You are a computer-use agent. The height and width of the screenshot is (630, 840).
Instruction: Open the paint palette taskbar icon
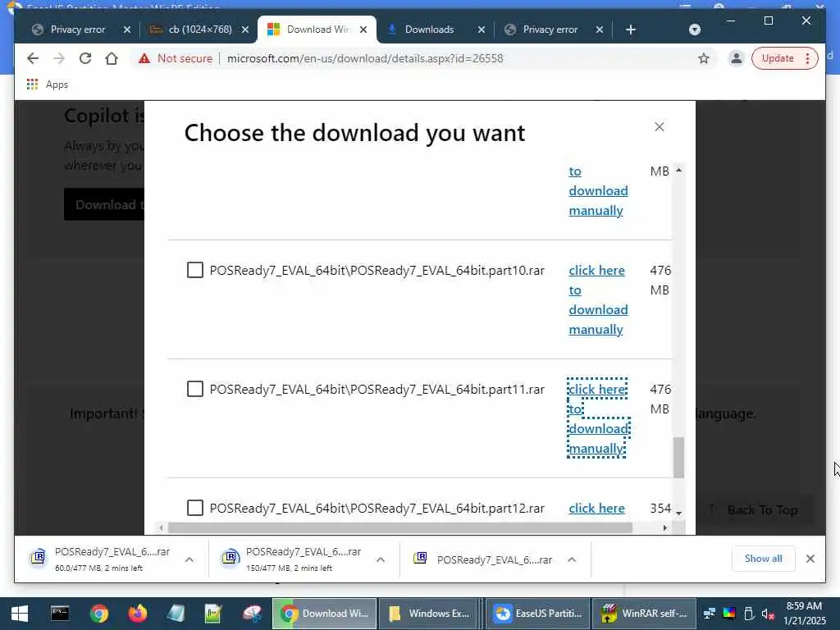click(x=252, y=614)
